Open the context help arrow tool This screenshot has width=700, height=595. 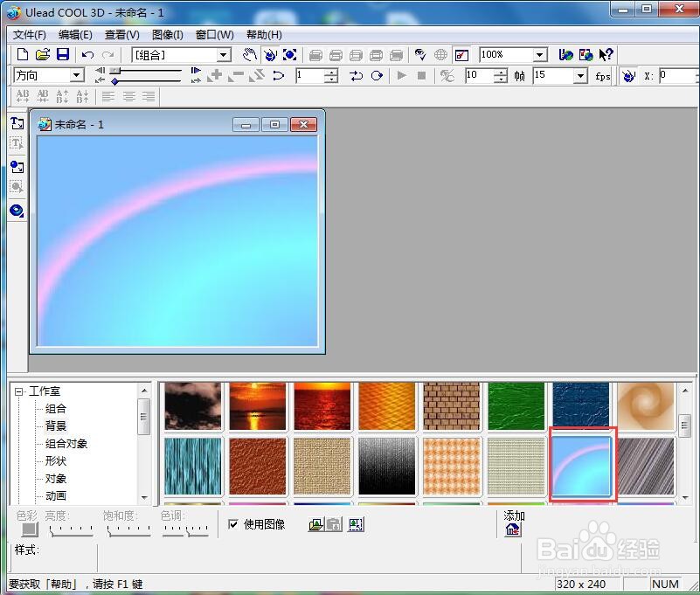(x=606, y=55)
